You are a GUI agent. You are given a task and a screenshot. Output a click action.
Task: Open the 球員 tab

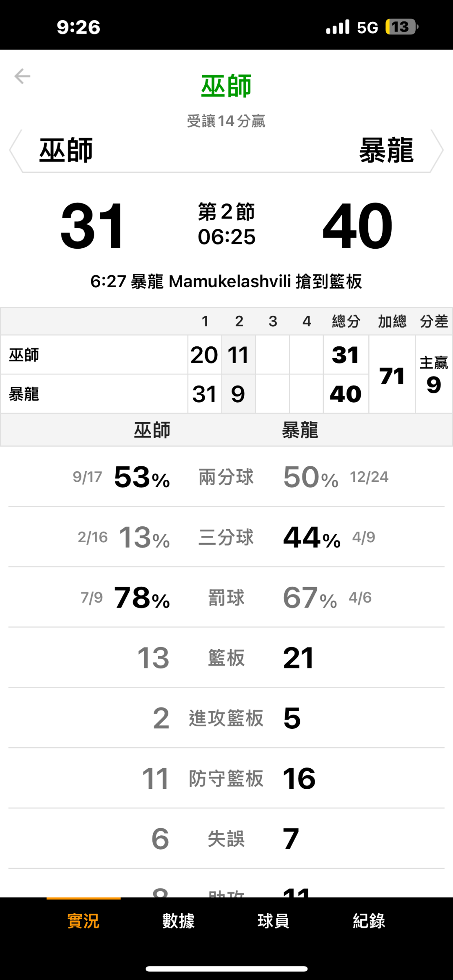coord(273,921)
